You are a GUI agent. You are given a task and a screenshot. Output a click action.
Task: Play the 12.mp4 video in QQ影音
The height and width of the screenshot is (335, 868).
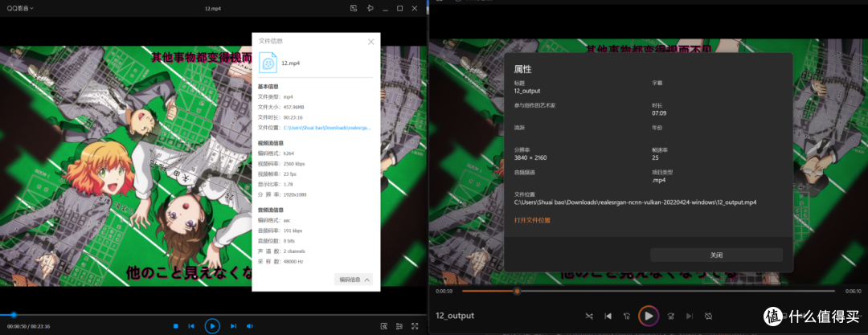point(212,325)
